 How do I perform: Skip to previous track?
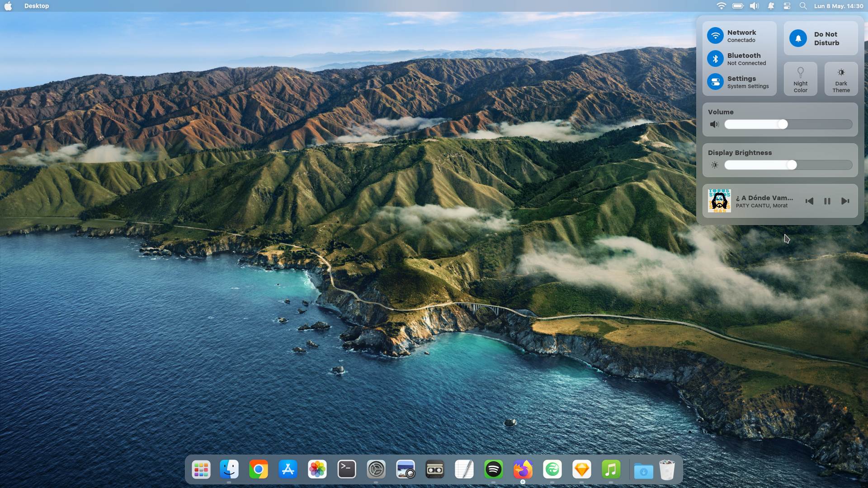pyautogui.click(x=809, y=201)
